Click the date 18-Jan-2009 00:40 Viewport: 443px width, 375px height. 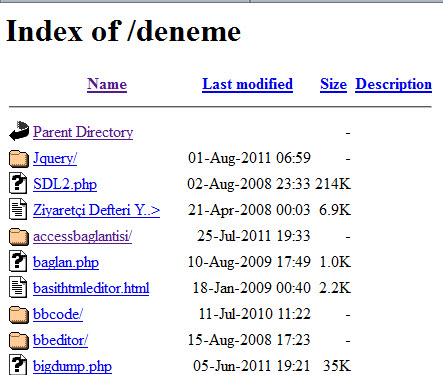coord(252,288)
